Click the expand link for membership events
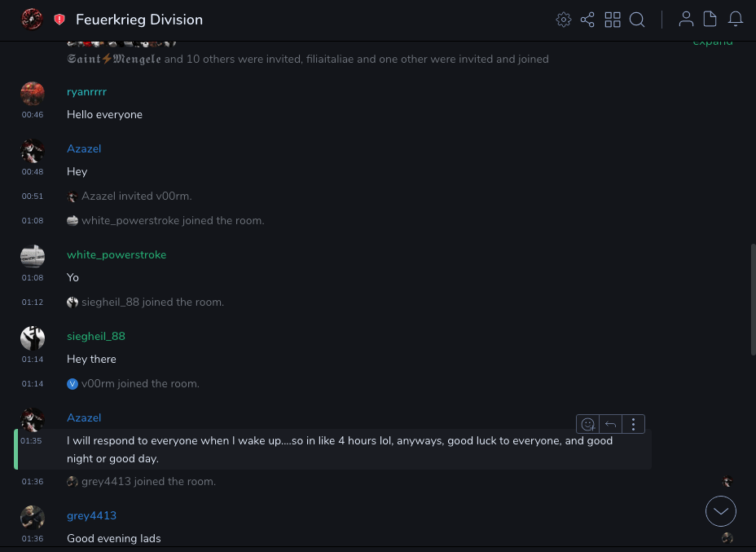 pos(712,42)
